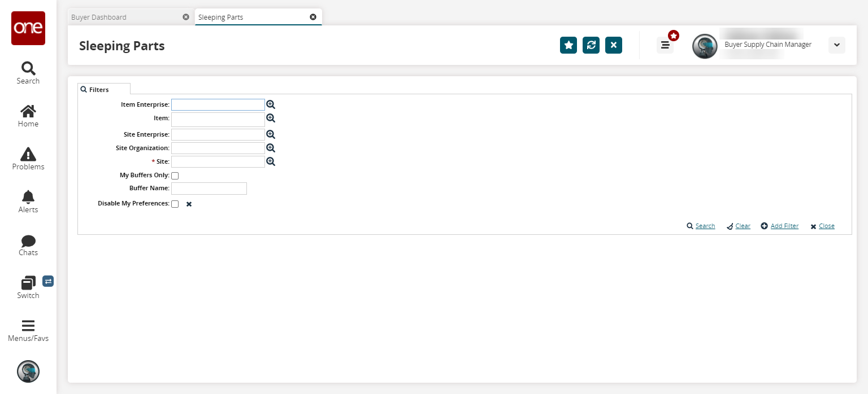The image size is (868, 394).
Task: Remove the Disable My Preferences filter
Action: pos(189,204)
